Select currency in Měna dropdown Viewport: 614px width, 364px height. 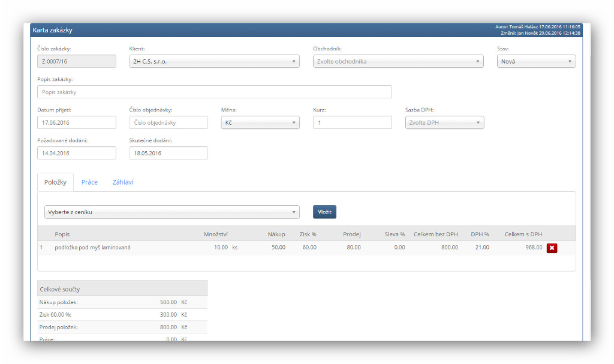pos(260,122)
